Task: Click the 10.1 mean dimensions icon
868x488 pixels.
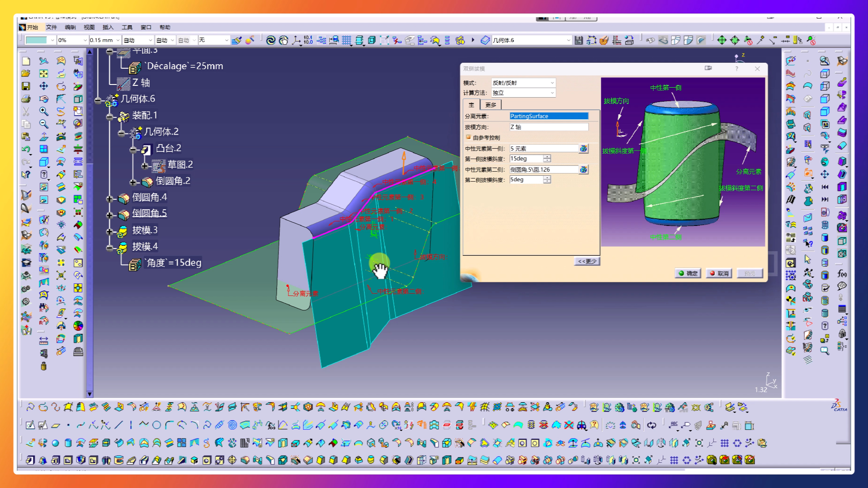Action: pyautogui.click(x=308, y=40)
